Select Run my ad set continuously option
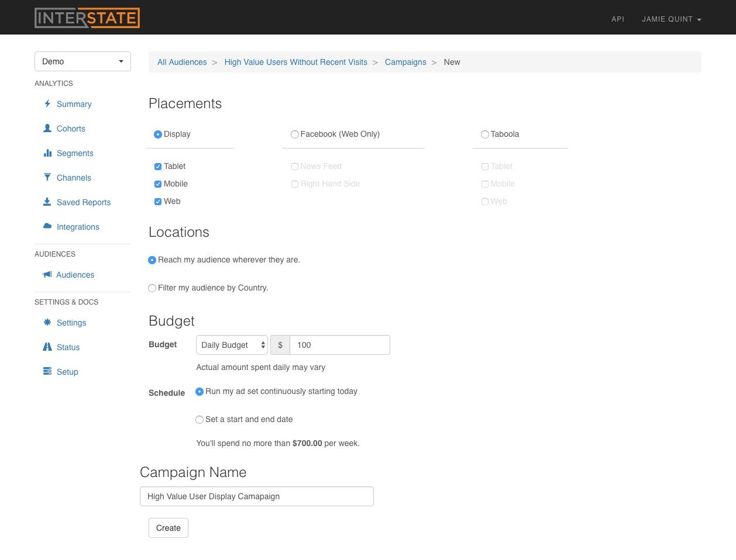The image size is (736, 560). (200, 392)
